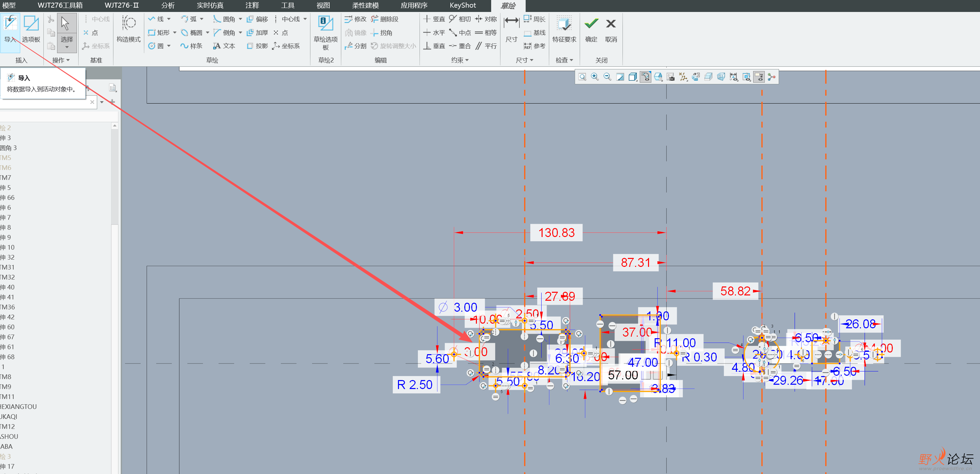Select the Divide (分割) tool

click(355, 46)
